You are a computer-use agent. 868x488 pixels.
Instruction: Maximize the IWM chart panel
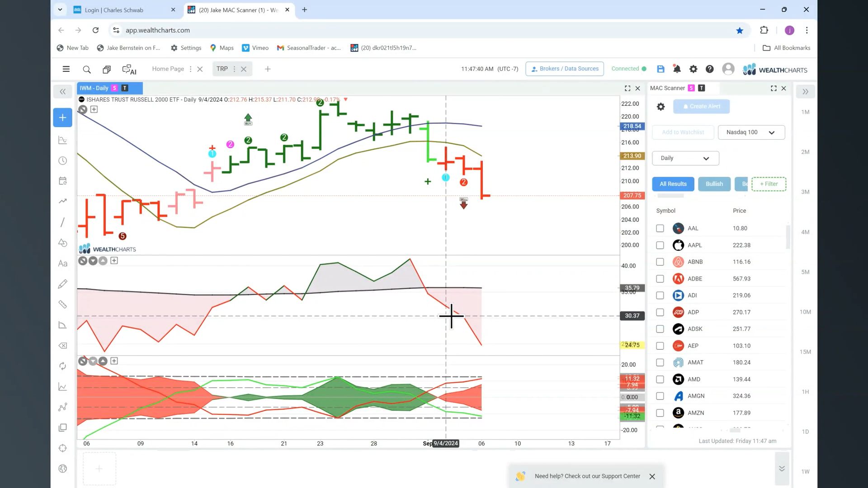click(627, 89)
